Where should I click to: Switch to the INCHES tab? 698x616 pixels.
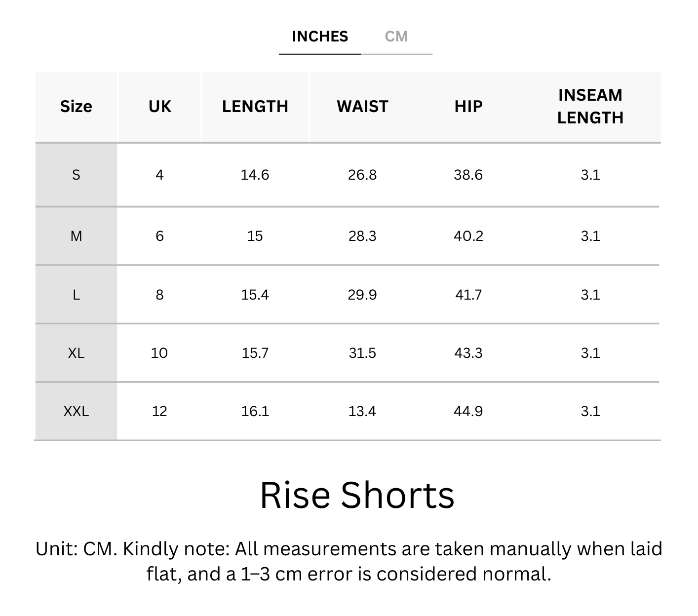[320, 37]
